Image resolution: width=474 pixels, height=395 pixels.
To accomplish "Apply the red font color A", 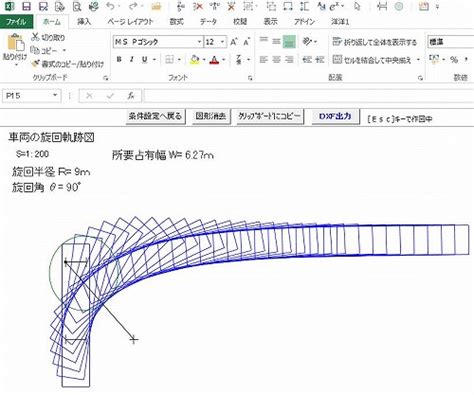I will [214, 60].
